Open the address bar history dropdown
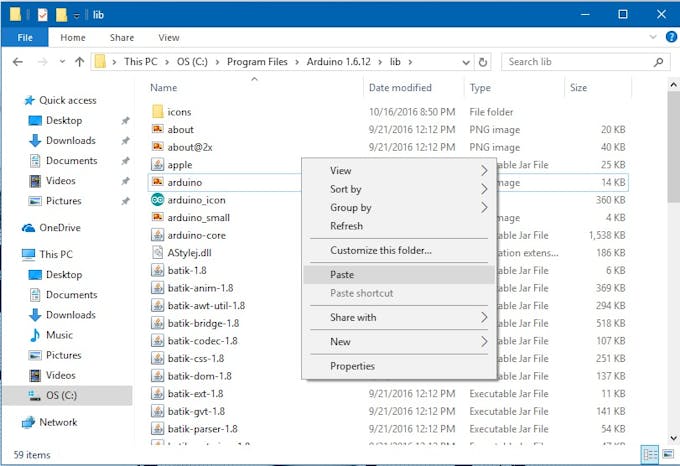680x466 pixels. tap(466, 62)
